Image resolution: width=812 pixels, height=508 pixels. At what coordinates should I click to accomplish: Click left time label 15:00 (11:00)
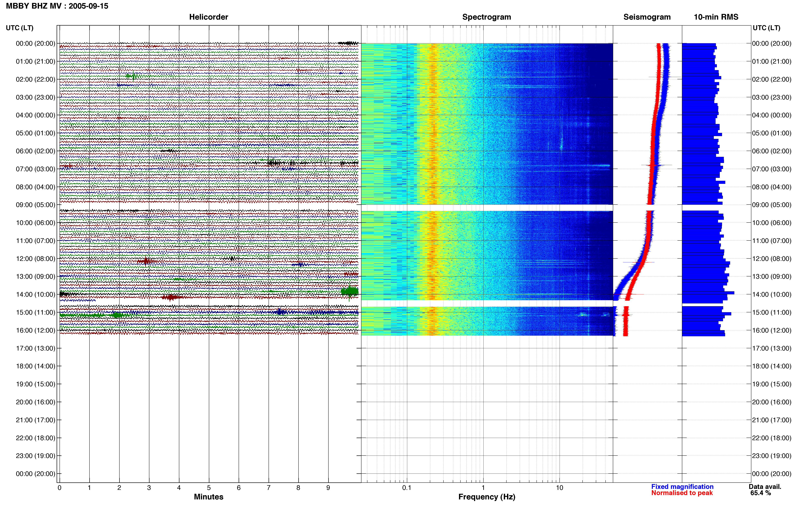click(x=36, y=313)
